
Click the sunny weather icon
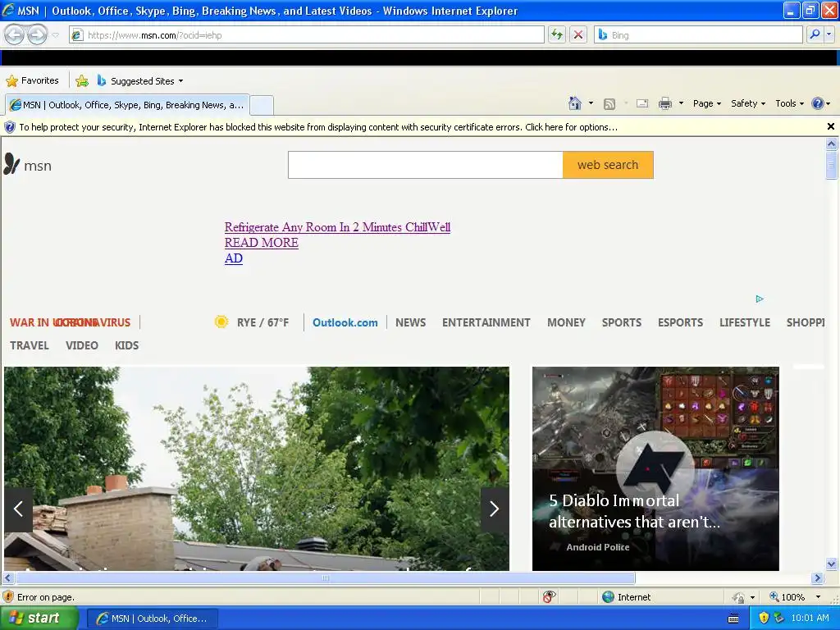pyautogui.click(x=221, y=322)
